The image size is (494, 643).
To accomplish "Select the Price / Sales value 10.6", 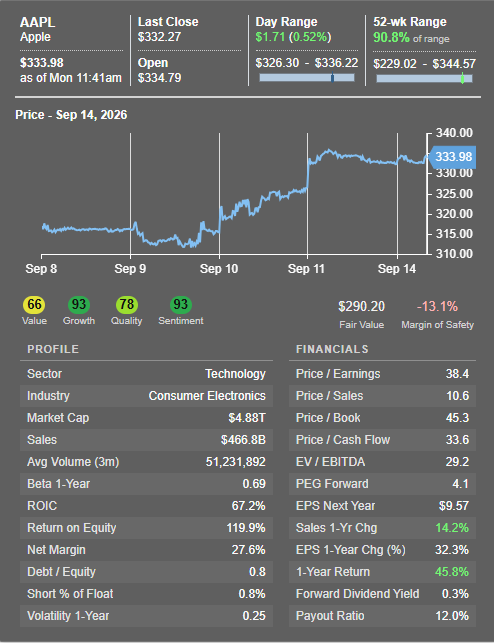I will coord(457,396).
